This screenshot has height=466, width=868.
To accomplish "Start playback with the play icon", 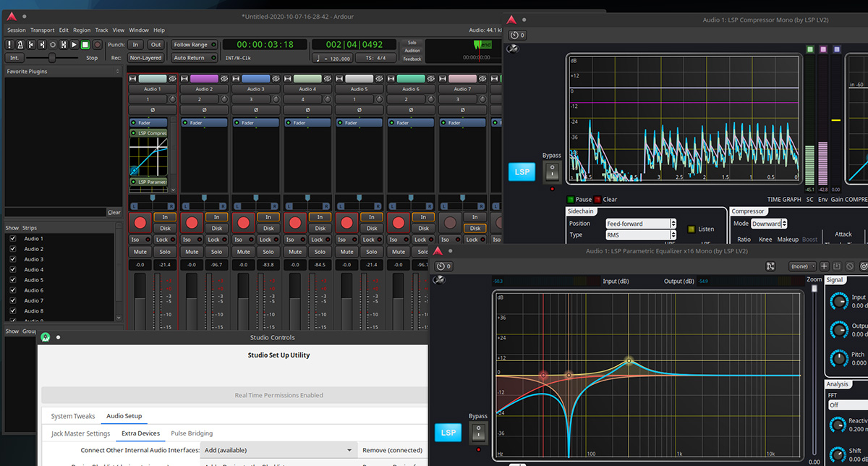I will pyautogui.click(x=74, y=45).
